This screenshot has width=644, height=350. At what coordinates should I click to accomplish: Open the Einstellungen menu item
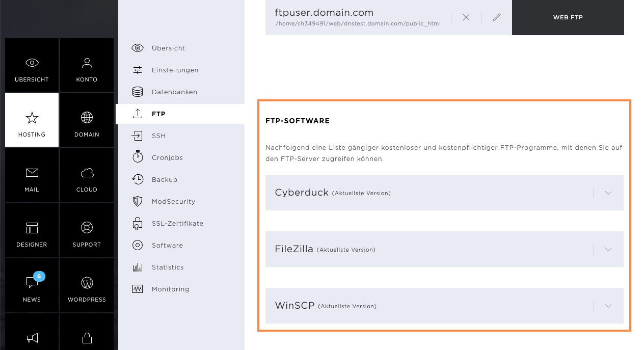pyautogui.click(x=180, y=70)
